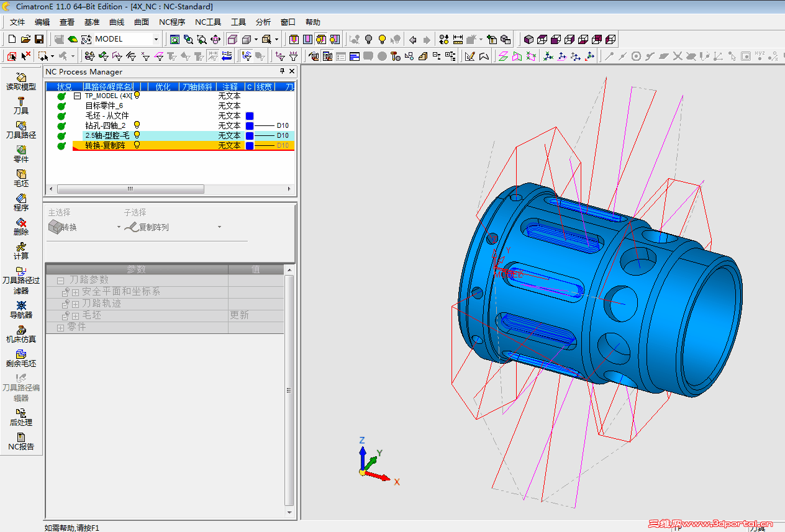Click the dark lightbulb hide-toolpath toolbar icon

pos(368,39)
